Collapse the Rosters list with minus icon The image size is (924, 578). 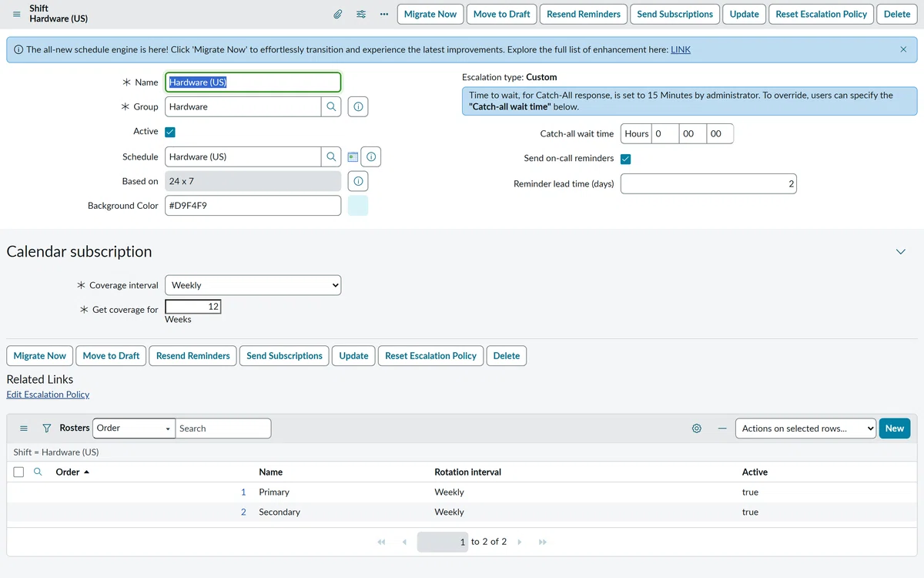(x=722, y=428)
